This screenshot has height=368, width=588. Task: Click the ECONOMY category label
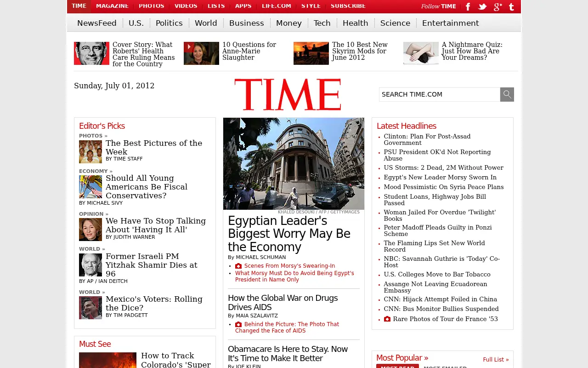(x=96, y=171)
